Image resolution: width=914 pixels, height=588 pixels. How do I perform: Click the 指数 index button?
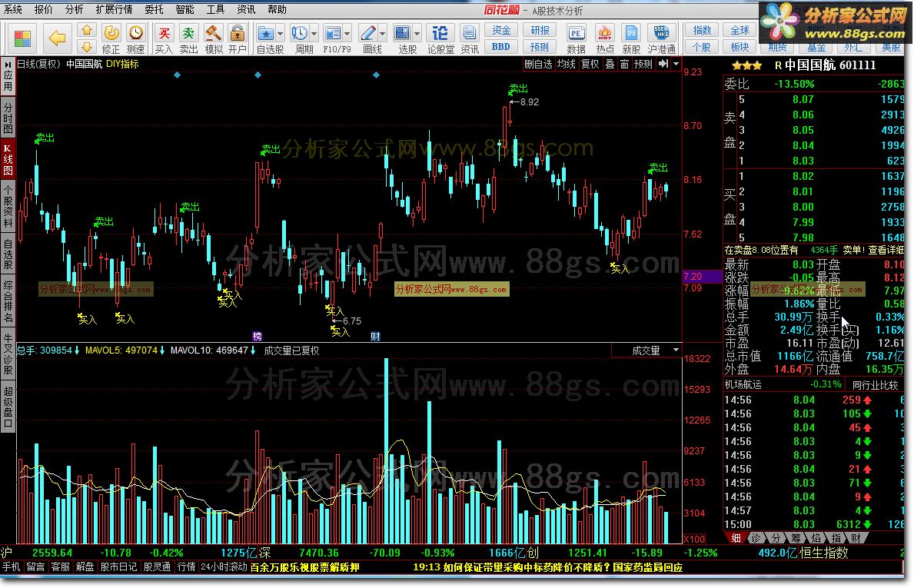(x=701, y=30)
